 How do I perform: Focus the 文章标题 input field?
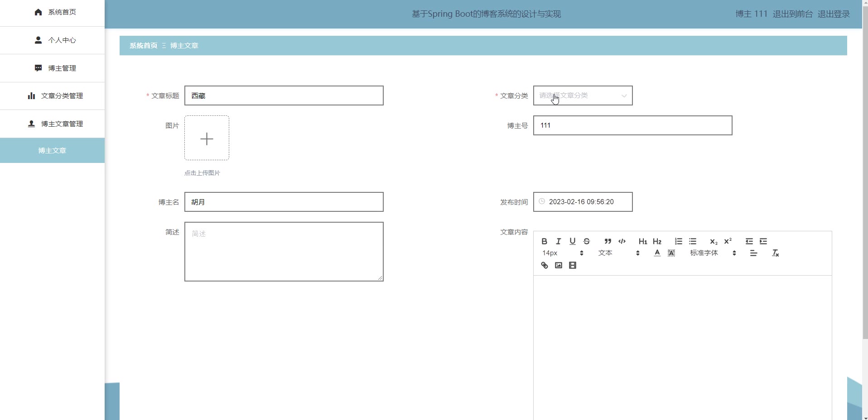coord(284,95)
